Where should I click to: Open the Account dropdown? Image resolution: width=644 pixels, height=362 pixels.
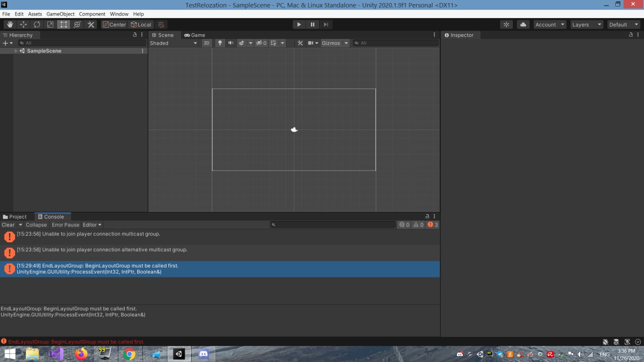click(549, 25)
